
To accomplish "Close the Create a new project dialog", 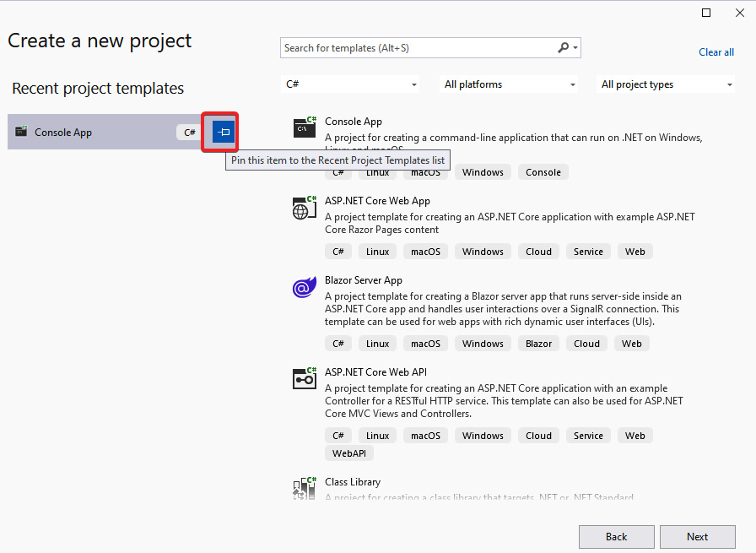I will point(740,13).
